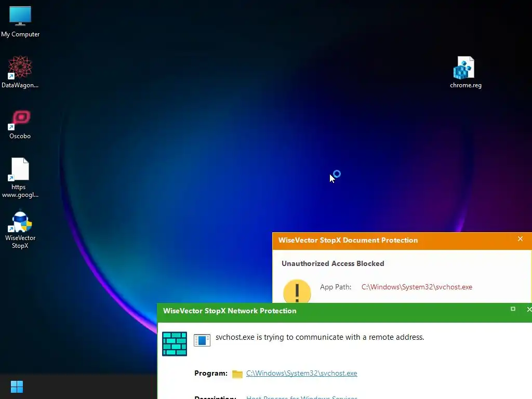Select the chrome.reg registry file

click(x=465, y=72)
